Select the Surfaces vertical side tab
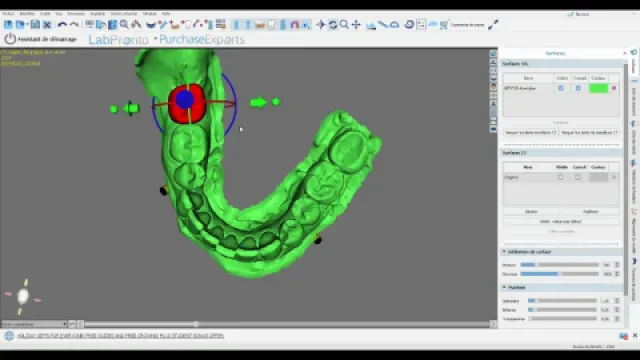Screen dimensions: 640x360 click(634, 62)
